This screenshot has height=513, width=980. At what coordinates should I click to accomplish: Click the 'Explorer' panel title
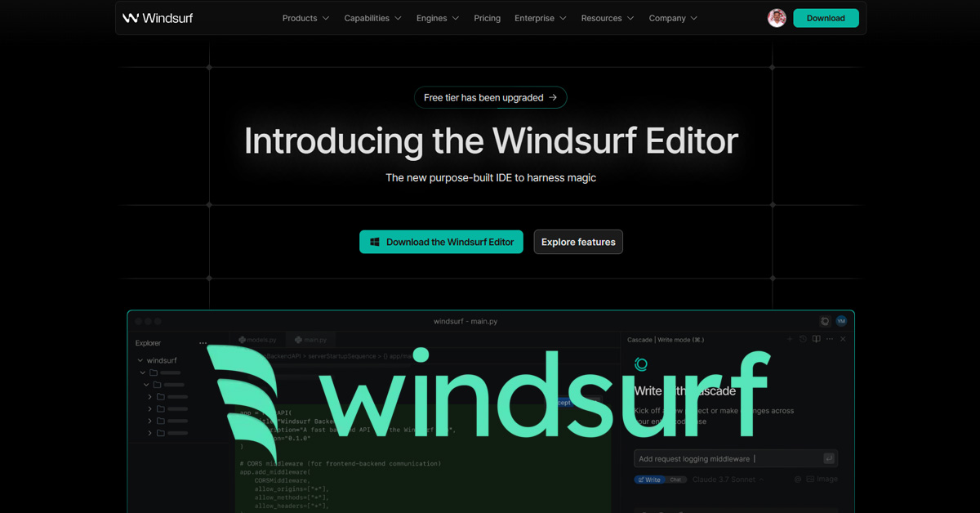click(x=148, y=343)
